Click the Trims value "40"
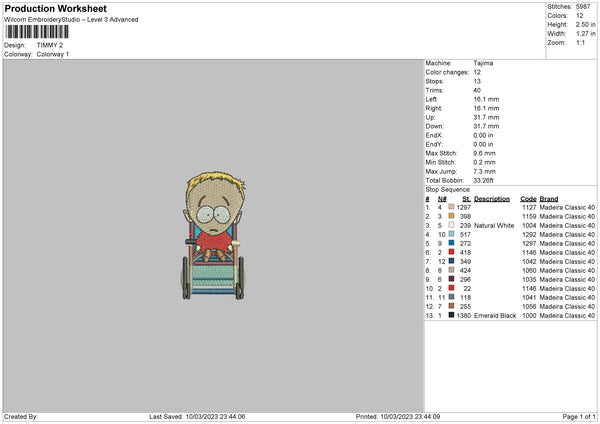The image size is (600, 424). pos(477,90)
